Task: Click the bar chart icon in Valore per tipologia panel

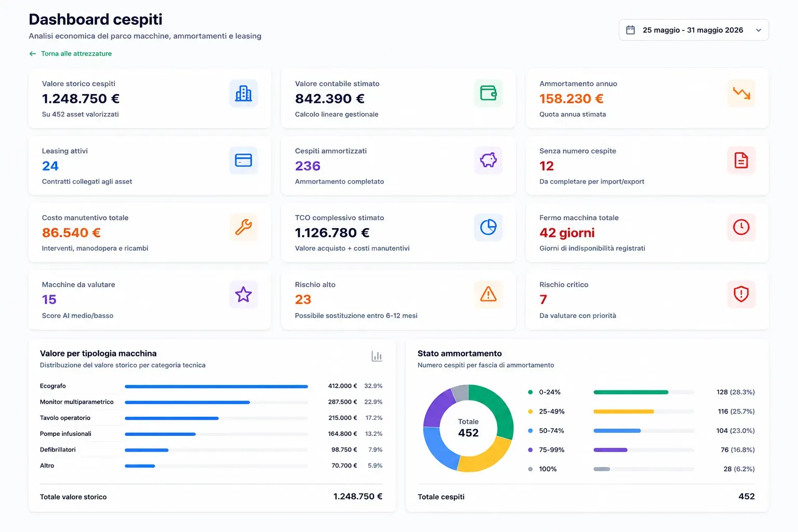Action: (377, 356)
